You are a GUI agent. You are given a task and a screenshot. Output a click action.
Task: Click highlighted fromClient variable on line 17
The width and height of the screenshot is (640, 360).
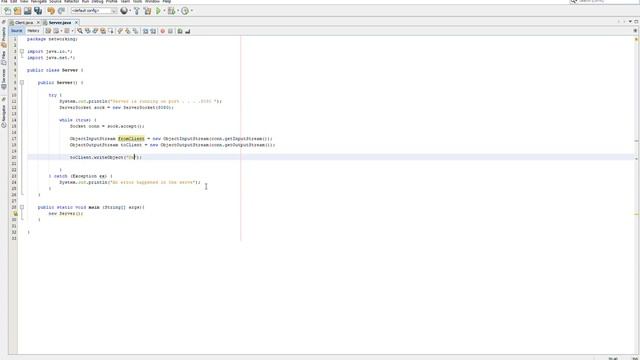pos(131,139)
